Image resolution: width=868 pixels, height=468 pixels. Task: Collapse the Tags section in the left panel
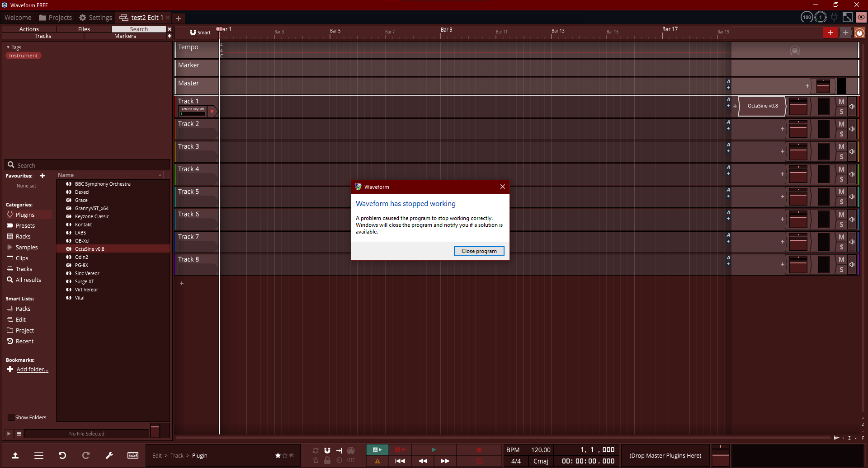coord(9,47)
